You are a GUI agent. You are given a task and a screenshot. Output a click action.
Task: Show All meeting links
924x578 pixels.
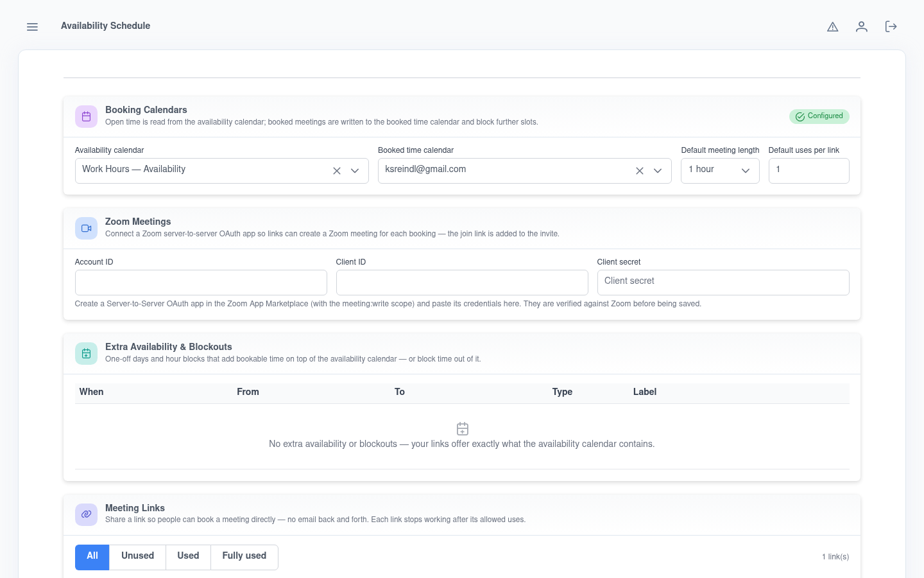click(92, 557)
